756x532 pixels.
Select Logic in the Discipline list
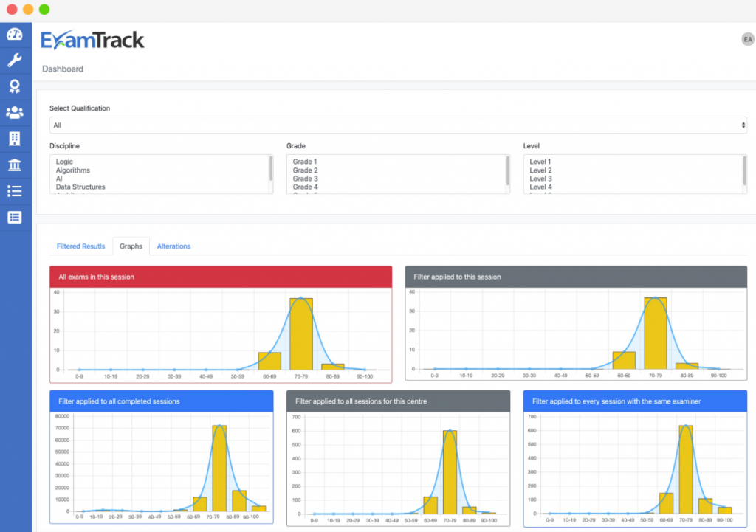(x=64, y=162)
